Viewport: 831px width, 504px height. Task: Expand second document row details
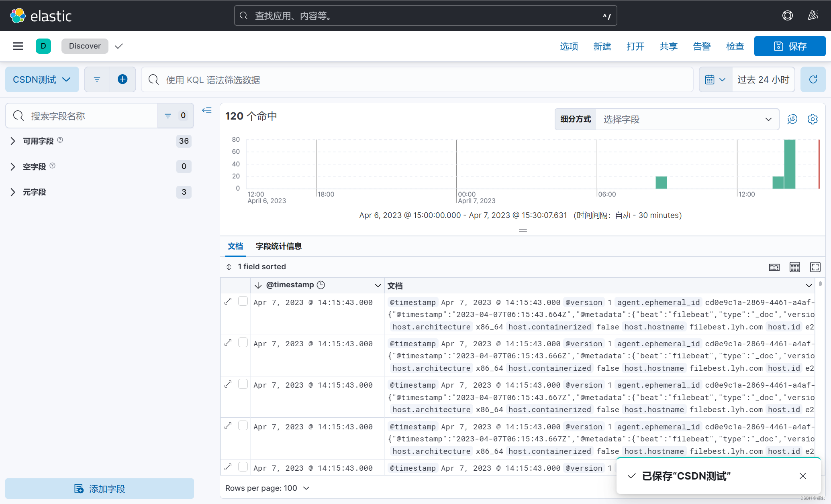(x=228, y=343)
